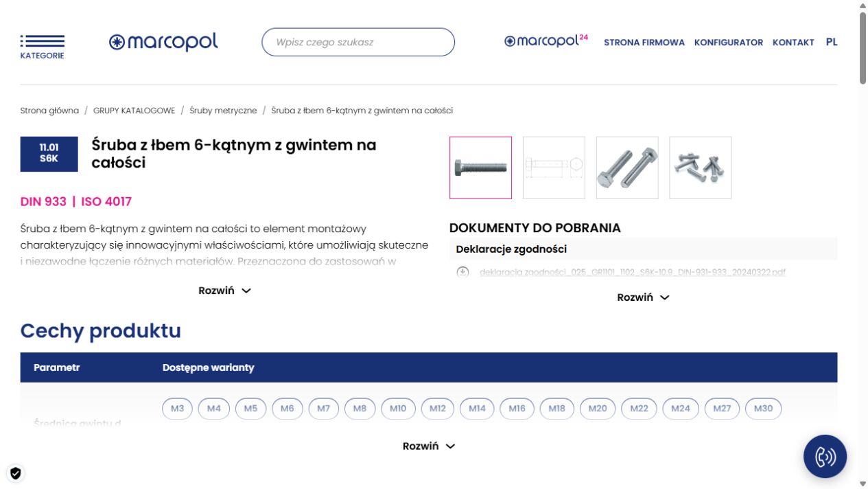Open the PL language selector
This screenshot has height=489, width=868.
point(832,42)
